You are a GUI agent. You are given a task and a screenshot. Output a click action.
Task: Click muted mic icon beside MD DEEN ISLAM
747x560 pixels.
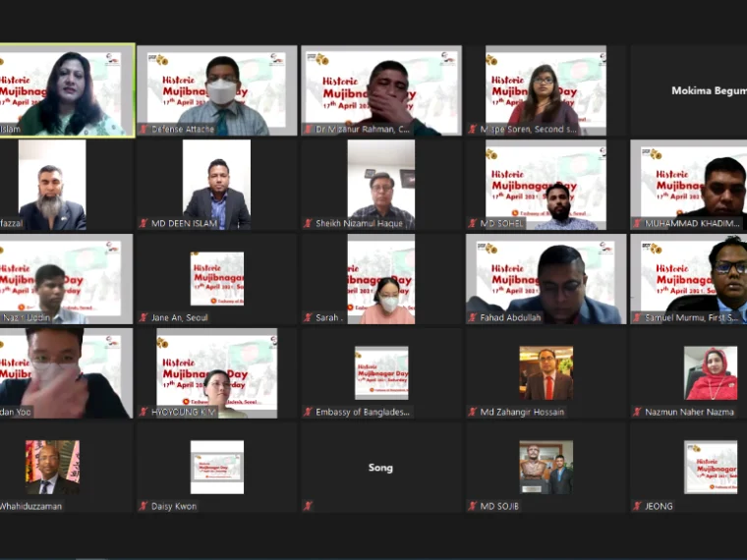click(143, 223)
